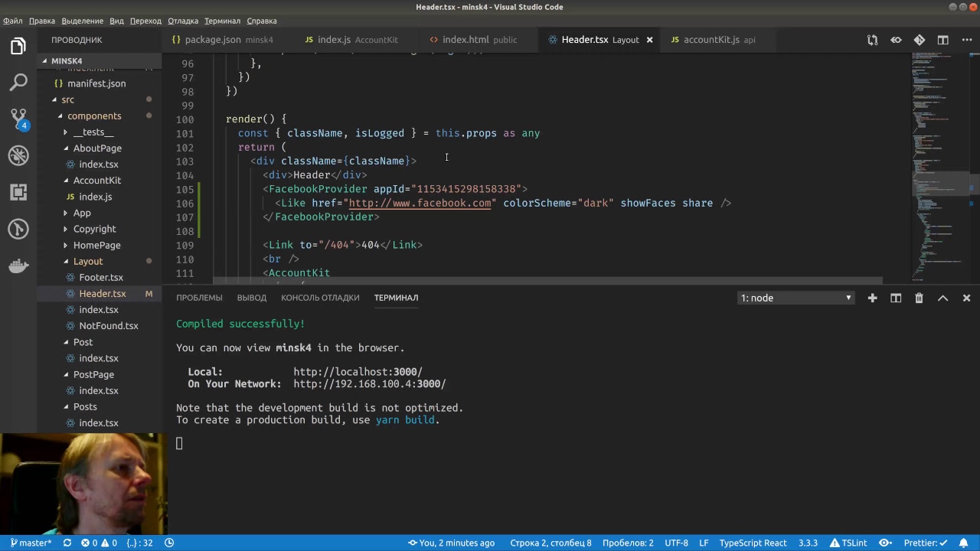The image size is (980, 551).
Task: Switch to the КОНСОЛЬ ОТЛАДКИ panel tab
Action: (320, 298)
